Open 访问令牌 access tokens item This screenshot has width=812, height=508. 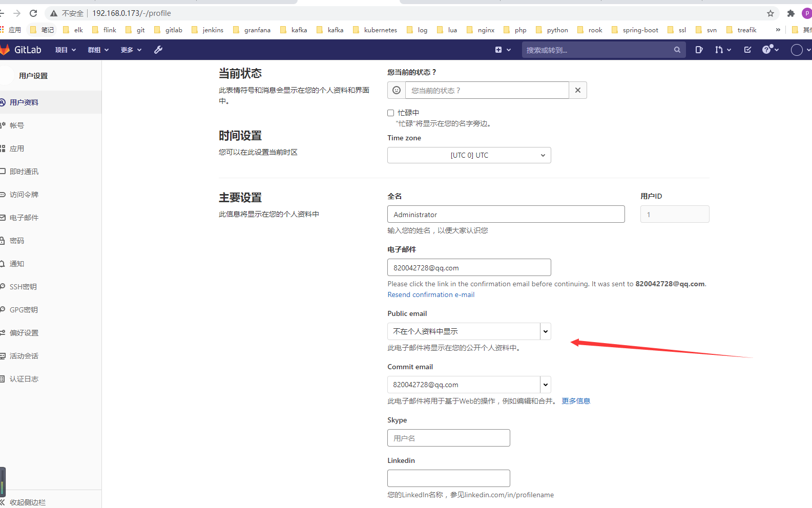[x=51, y=195]
